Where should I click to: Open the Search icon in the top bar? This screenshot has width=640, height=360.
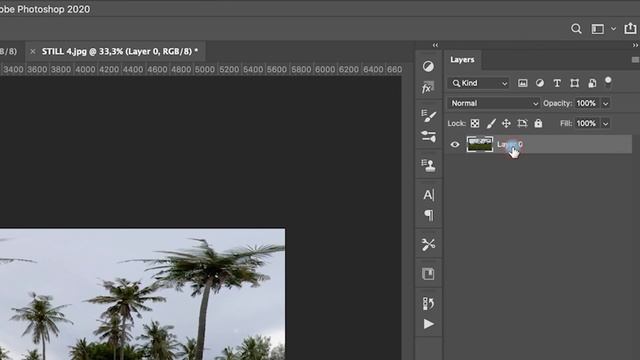click(576, 29)
